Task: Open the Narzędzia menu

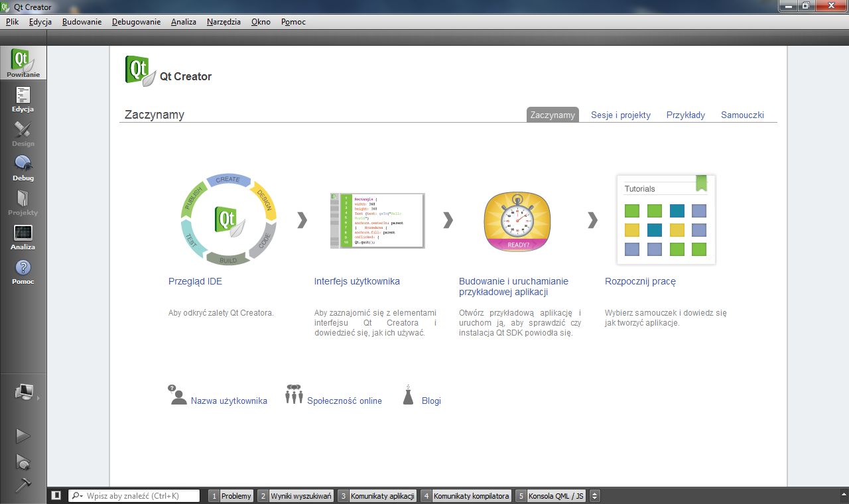Action: [x=224, y=22]
